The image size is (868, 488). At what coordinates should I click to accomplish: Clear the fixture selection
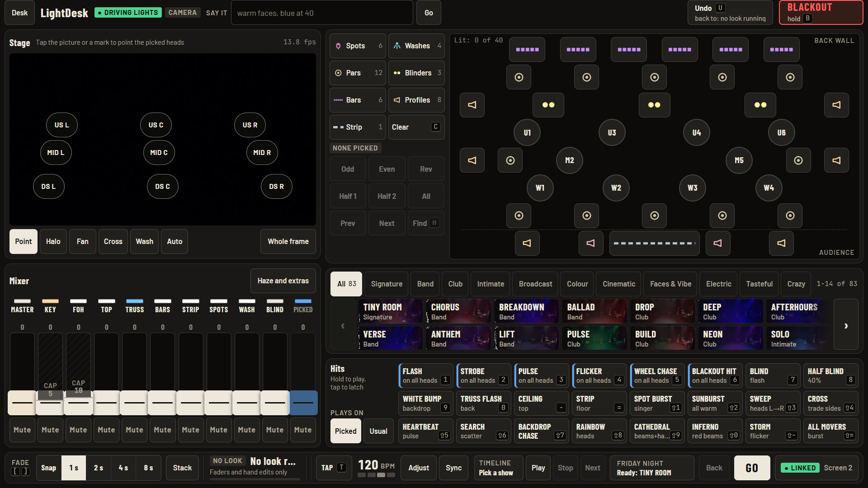pos(416,127)
